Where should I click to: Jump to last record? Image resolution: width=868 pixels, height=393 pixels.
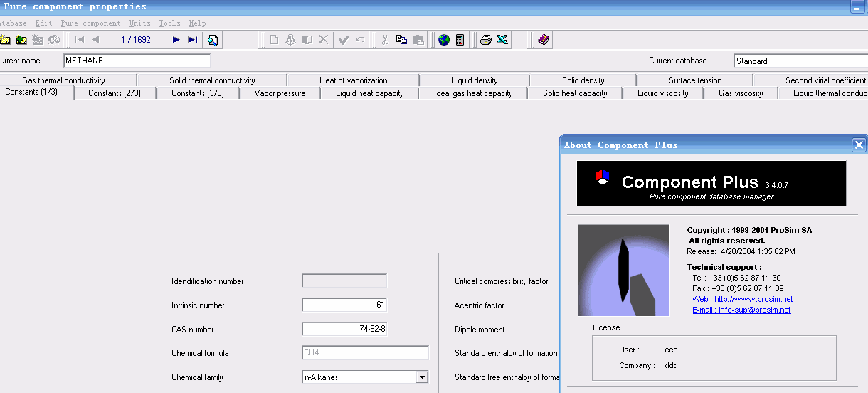tap(192, 40)
